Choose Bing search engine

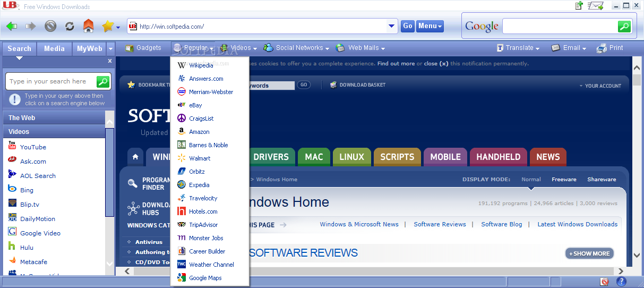pyautogui.click(x=27, y=190)
